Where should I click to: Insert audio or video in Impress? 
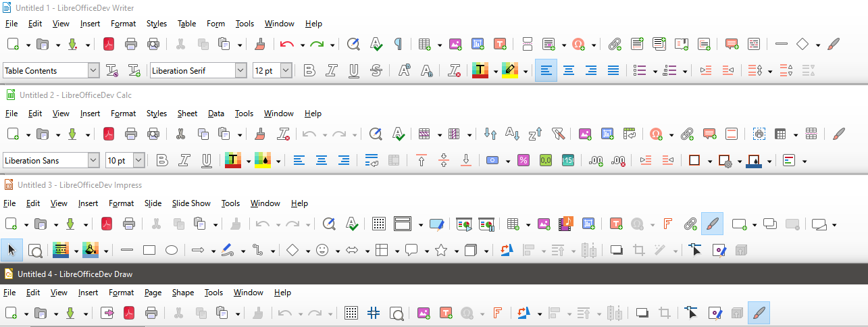565,224
